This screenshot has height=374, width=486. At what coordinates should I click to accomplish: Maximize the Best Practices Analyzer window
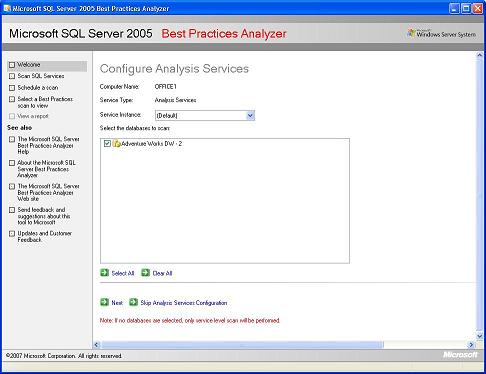click(x=466, y=8)
